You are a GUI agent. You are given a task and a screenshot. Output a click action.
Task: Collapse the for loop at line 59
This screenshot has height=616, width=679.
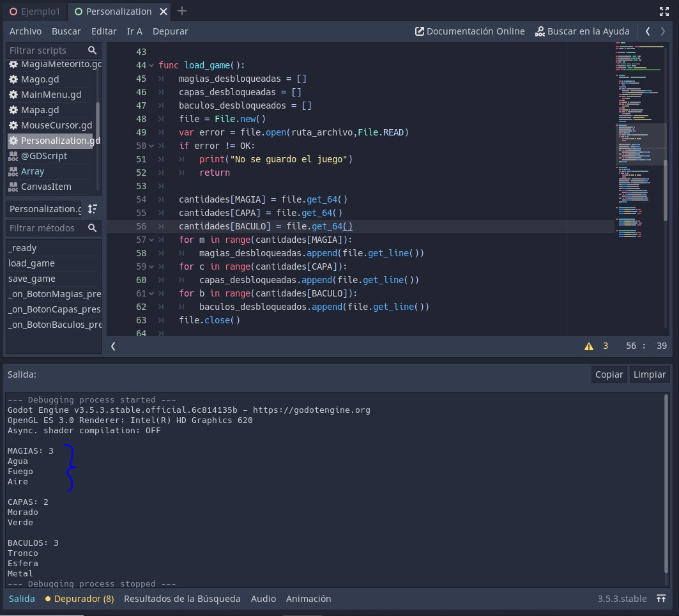[151, 267]
